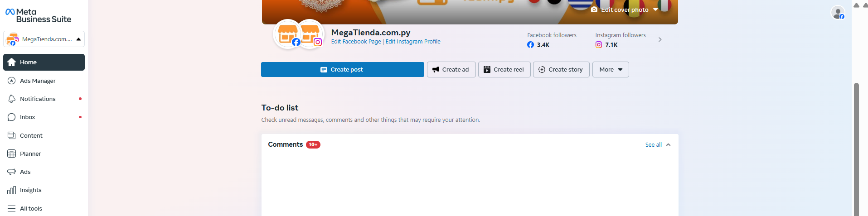
Task: Open the Edit Instagram Profile link
Action: [x=413, y=41]
